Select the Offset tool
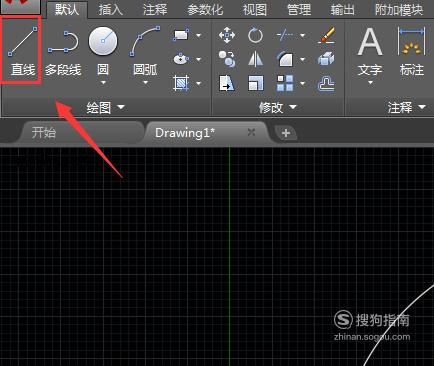The image size is (434, 366). pyautogui.click(x=326, y=83)
